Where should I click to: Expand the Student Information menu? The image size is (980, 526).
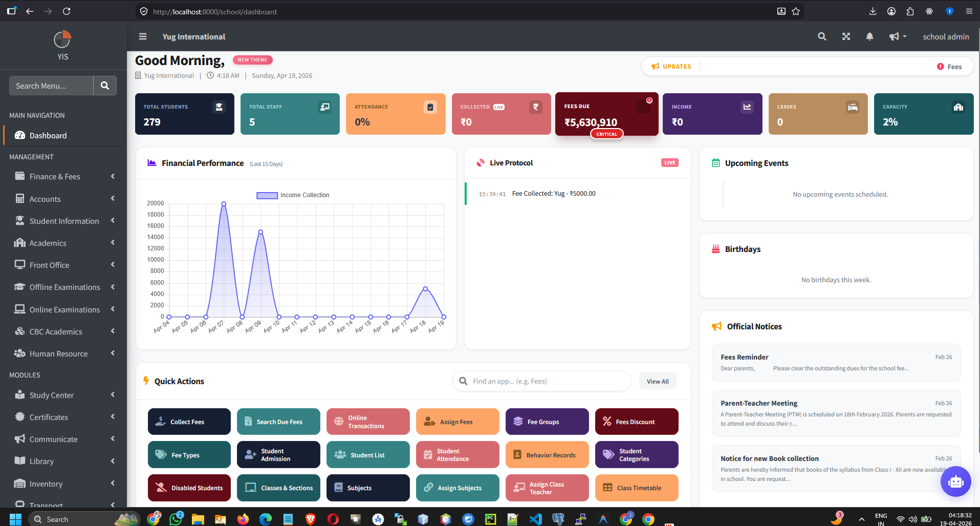click(64, 221)
